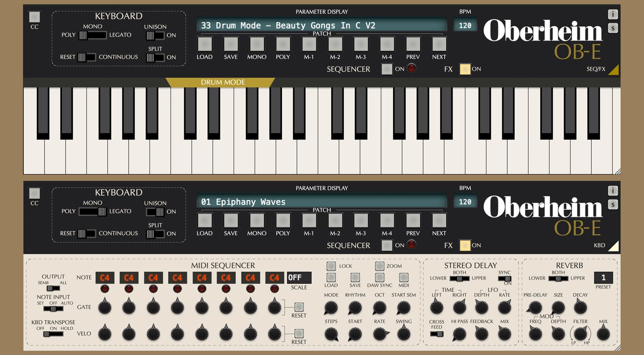The width and height of the screenshot is (644, 355).
Task: Click the MONO patch button in the upper window
Action: pos(257,44)
